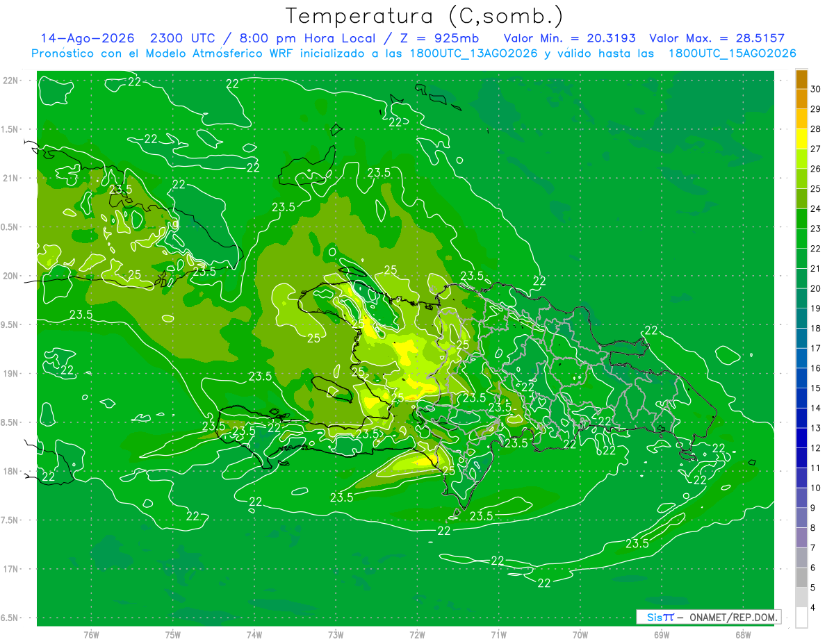Click the 72W longitude axis label

[417, 635]
